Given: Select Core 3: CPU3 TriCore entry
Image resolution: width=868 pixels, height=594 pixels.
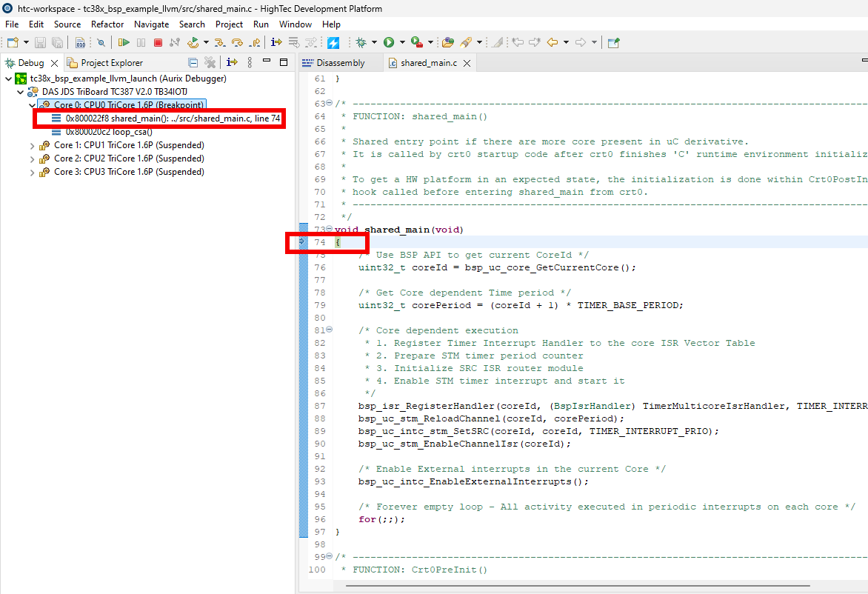Looking at the screenshot, I should 128,172.
